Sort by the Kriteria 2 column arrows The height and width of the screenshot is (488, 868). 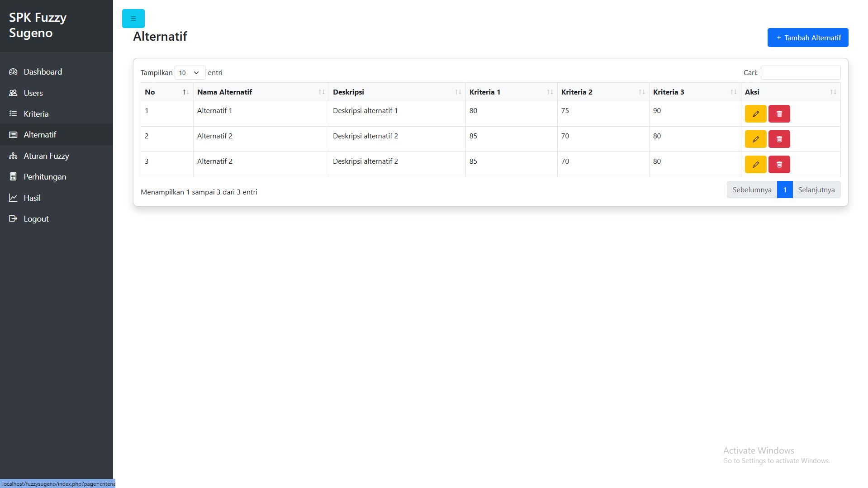pyautogui.click(x=642, y=92)
